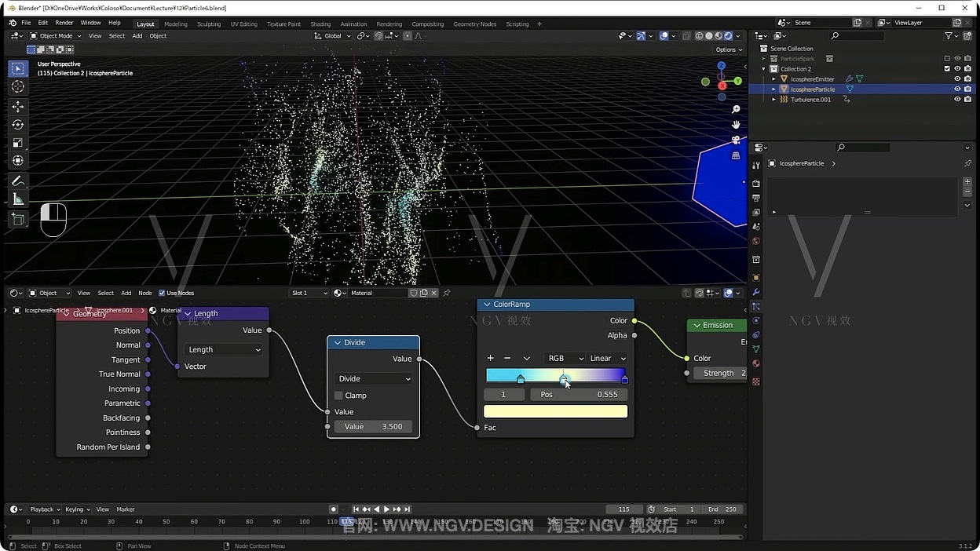This screenshot has height=551, width=980.
Task: Expand IcosphereEmitter in outliner
Action: coord(773,79)
